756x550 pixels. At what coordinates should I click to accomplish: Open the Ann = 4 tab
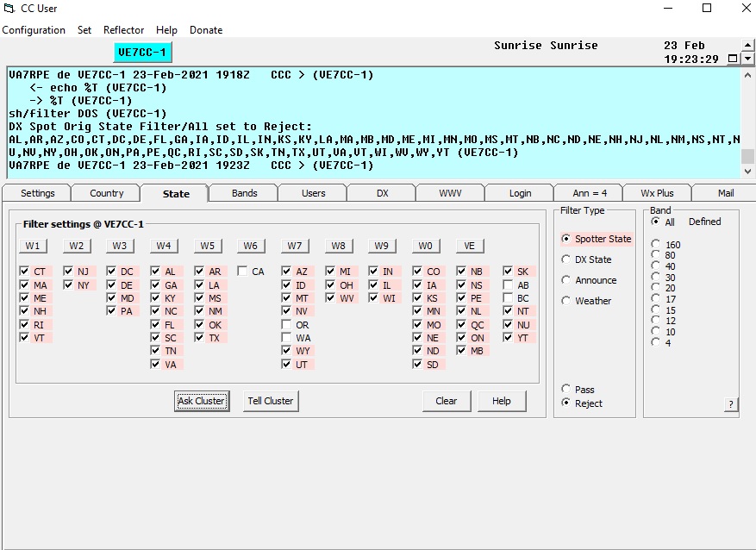[x=589, y=193]
